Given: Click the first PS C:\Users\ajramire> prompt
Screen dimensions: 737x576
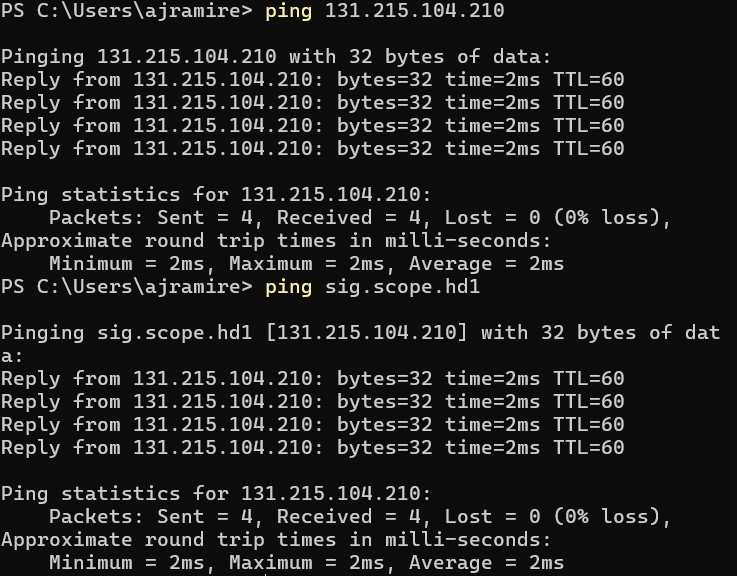Looking at the screenshot, I should click(127, 10).
